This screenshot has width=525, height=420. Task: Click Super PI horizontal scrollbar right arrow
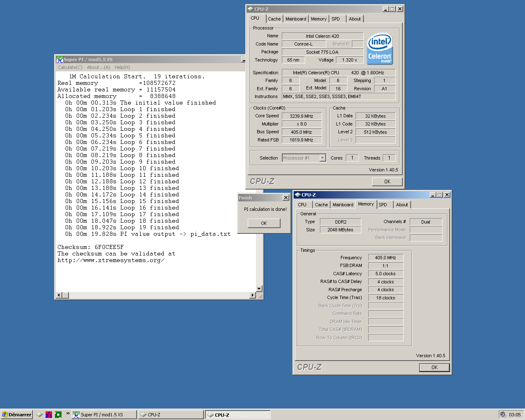[253, 295]
